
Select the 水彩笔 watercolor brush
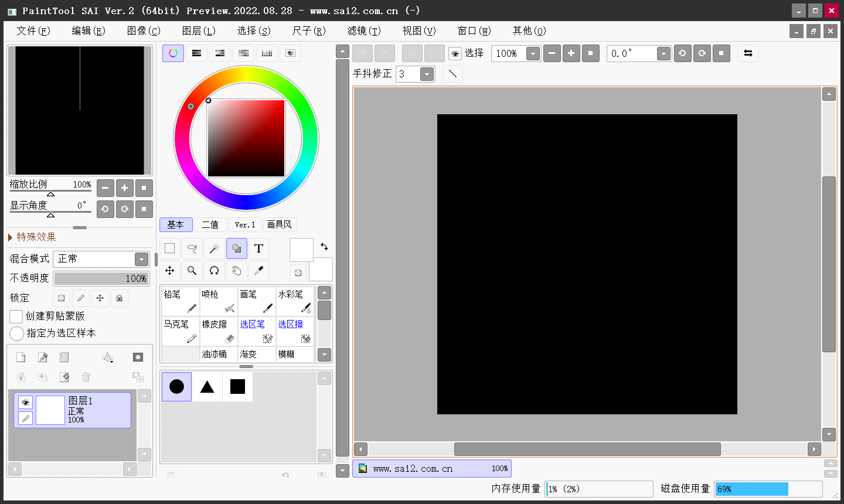294,301
